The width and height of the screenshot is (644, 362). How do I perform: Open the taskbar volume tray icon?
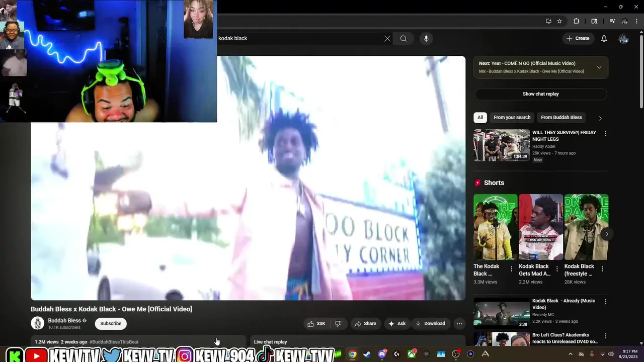[x=610, y=354]
